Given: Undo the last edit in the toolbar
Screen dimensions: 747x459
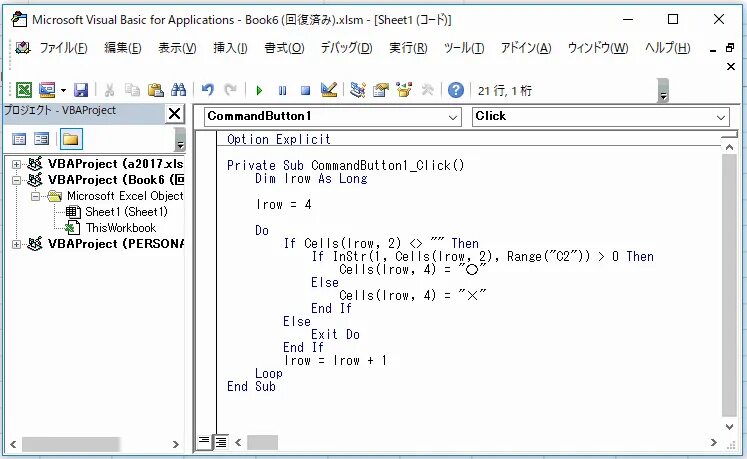Looking at the screenshot, I should pos(207,90).
